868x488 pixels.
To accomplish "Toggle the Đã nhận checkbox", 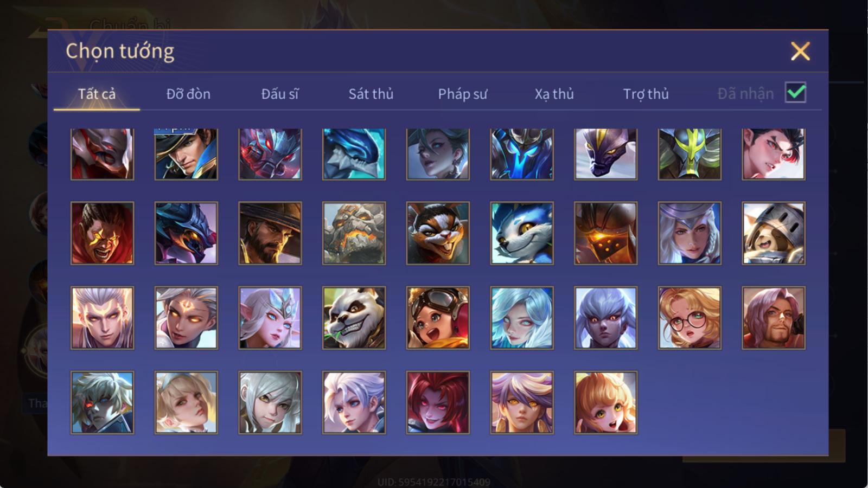I will point(795,93).
